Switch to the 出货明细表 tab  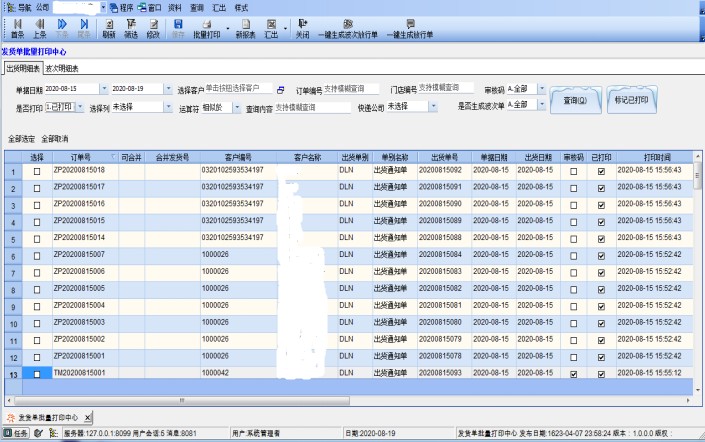(23, 68)
